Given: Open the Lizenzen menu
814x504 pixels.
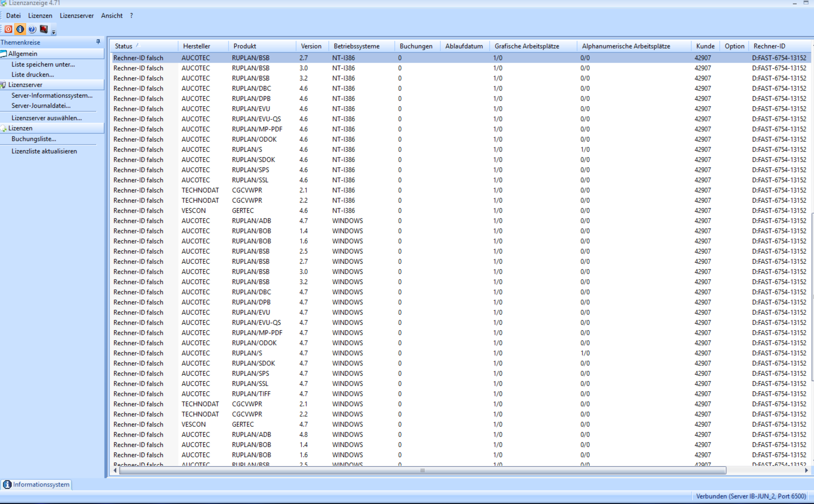Looking at the screenshot, I should click(40, 15).
